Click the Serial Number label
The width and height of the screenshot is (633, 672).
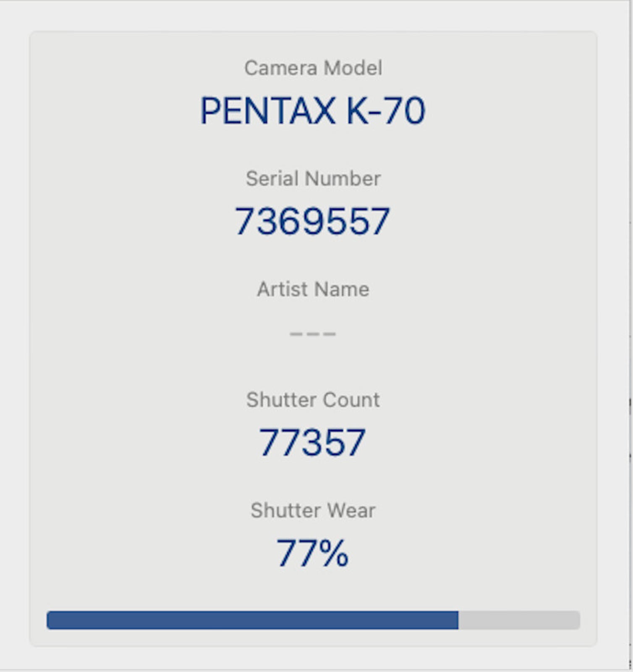point(313,178)
